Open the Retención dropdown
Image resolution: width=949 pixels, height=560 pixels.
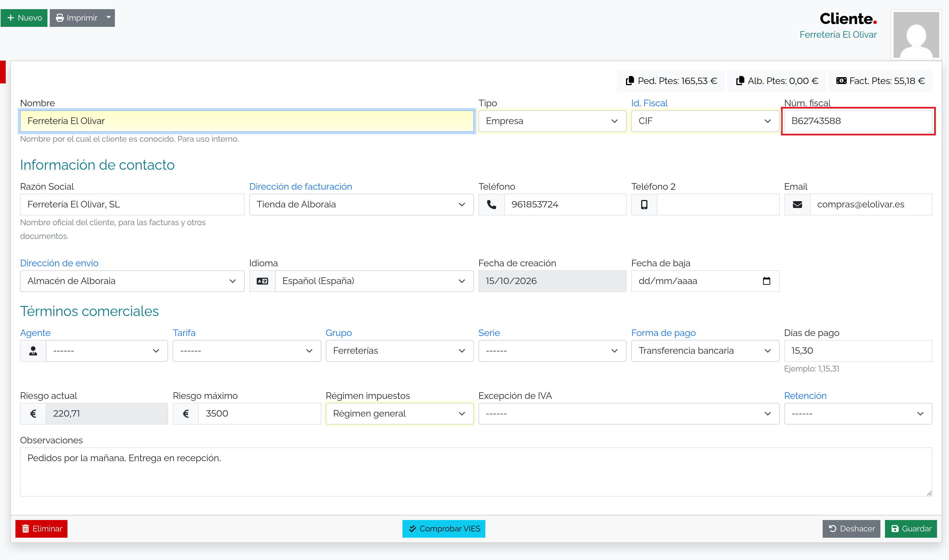pyautogui.click(x=858, y=414)
